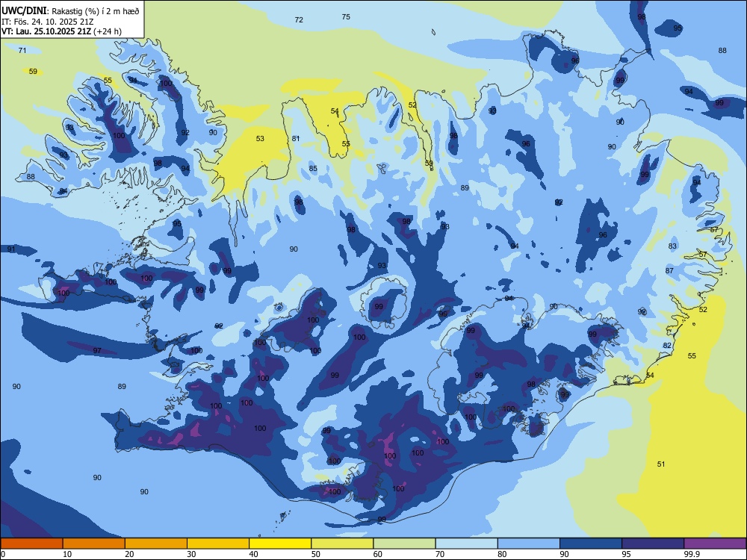Click the humidity value 53 on the map
747x560 pixels.
click(x=260, y=139)
